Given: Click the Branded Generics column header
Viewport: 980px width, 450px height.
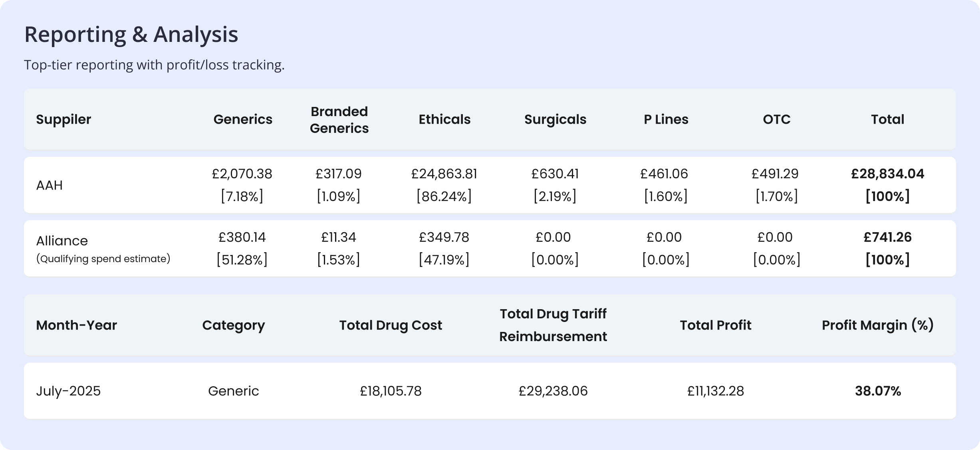Looking at the screenshot, I should point(339,120).
